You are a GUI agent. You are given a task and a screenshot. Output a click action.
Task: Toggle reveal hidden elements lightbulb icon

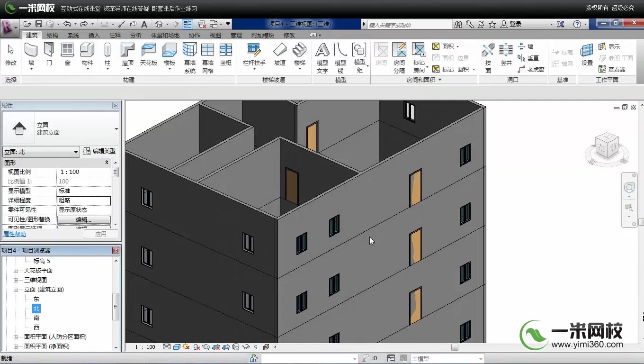256,347
